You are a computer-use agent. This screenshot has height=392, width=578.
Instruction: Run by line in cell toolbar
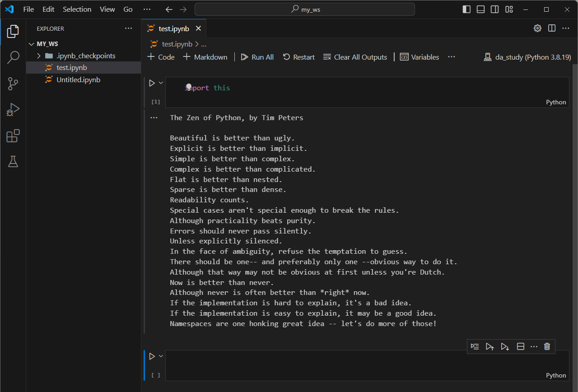(x=475, y=346)
